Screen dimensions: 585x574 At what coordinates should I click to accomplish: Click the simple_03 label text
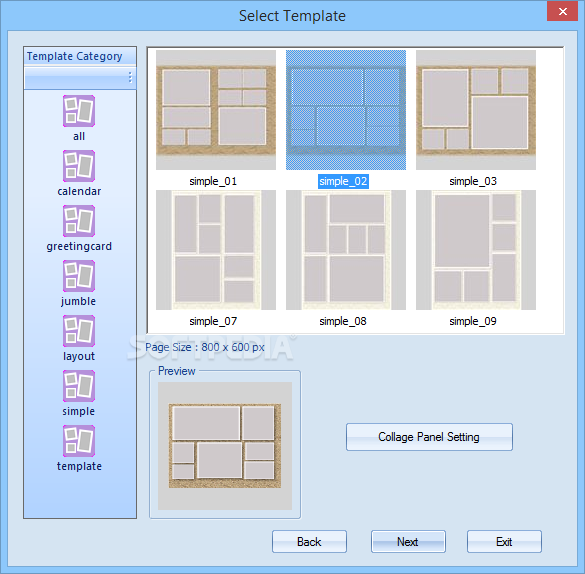(x=473, y=181)
